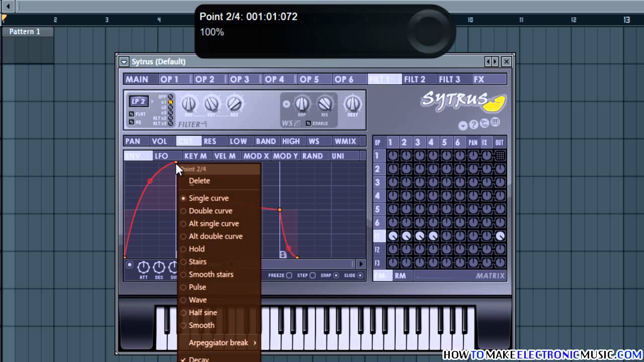Click envelope point at sustain level
The height and width of the screenshot is (362, 644).
tap(280, 210)
